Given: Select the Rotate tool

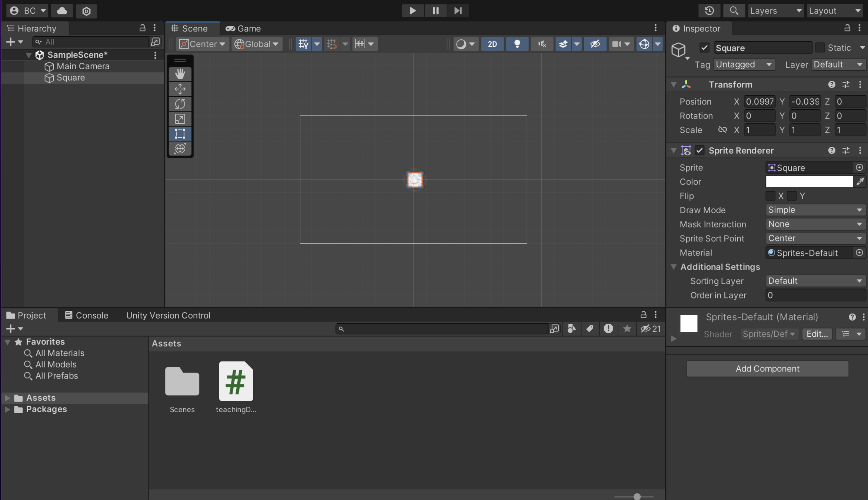Looking at the screenshot, I should pyautogui.click(x=180, y=104).
